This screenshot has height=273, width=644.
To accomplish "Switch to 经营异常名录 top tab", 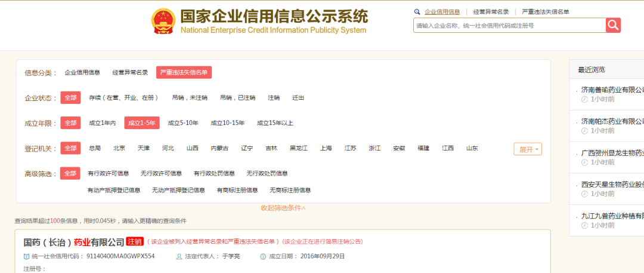I will 491,12.
